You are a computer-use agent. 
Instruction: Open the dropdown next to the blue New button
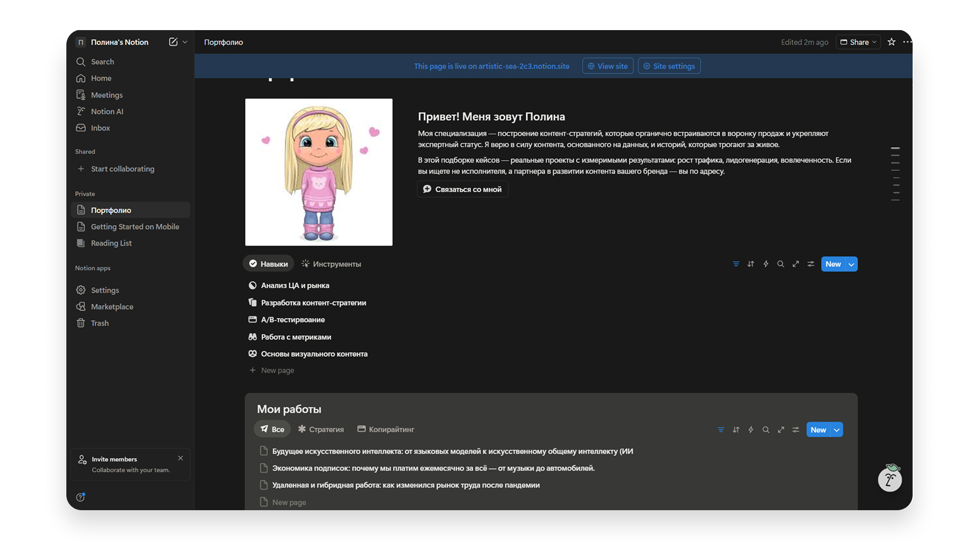coord(851,264)
